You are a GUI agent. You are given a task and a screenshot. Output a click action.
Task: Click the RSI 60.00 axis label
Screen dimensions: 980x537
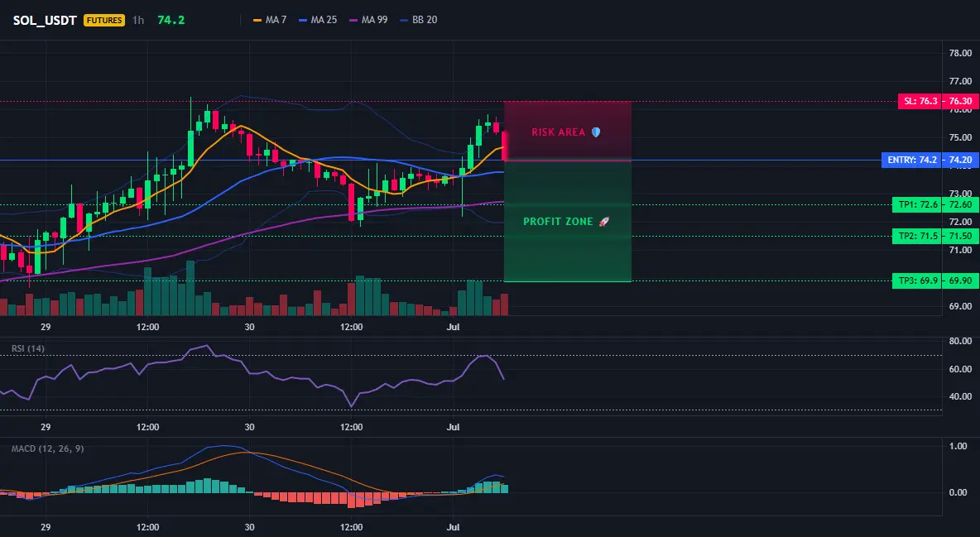(960, 370)
